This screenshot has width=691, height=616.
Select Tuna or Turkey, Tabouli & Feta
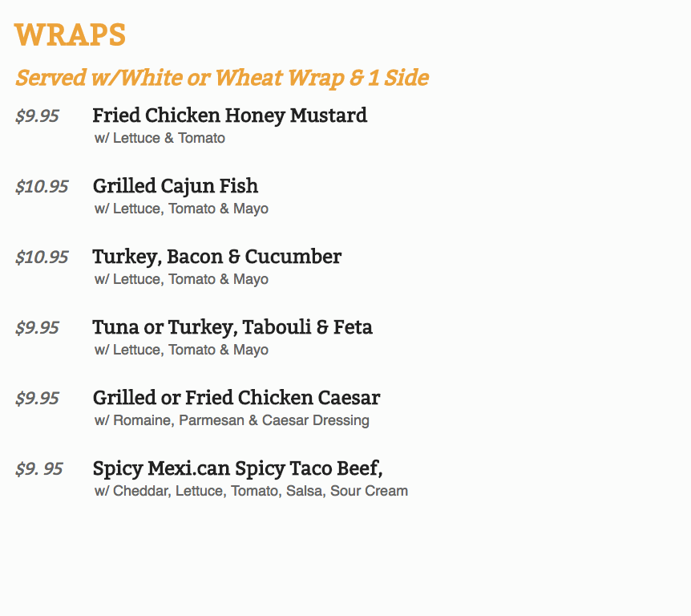click(x=232, y=327)
